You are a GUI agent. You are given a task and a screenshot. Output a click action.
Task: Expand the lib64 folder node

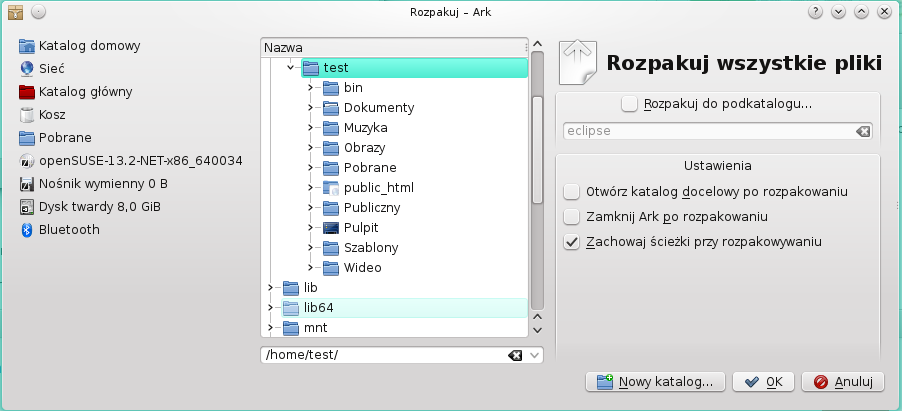[270, 308]
